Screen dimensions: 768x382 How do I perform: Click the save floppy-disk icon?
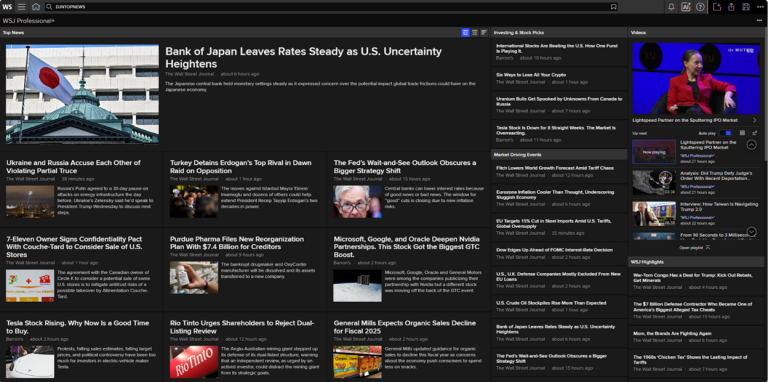pyautogui.click(x=746, y=7)
